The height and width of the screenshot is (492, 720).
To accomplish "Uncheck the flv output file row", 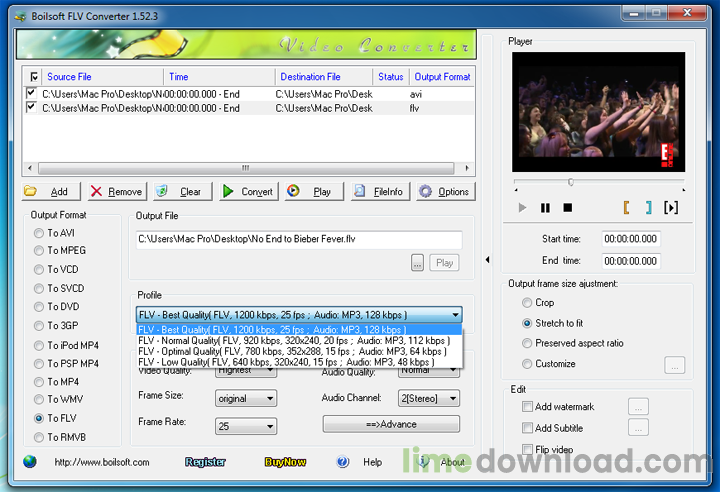I will 31,107.
